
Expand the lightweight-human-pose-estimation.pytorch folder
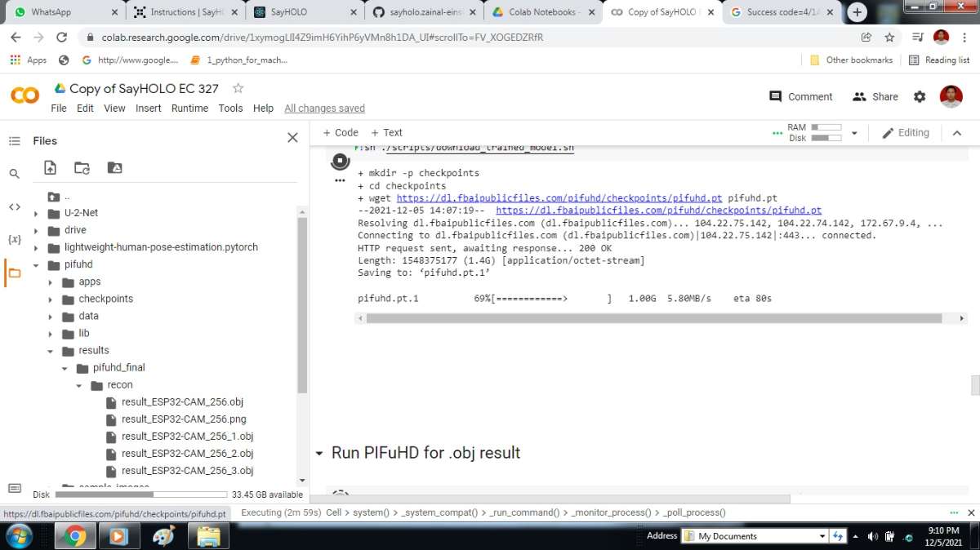click(x=36, y=248)
